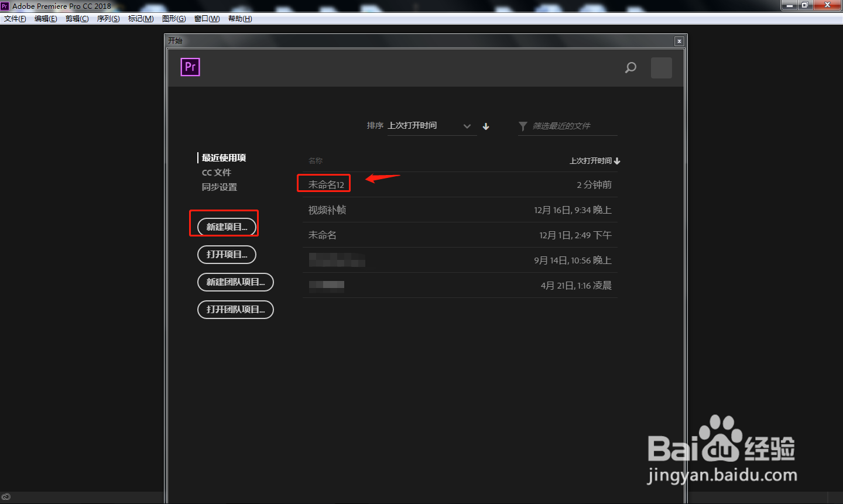
Task: Open the 文件(F) menu
Action: (15, 19)
